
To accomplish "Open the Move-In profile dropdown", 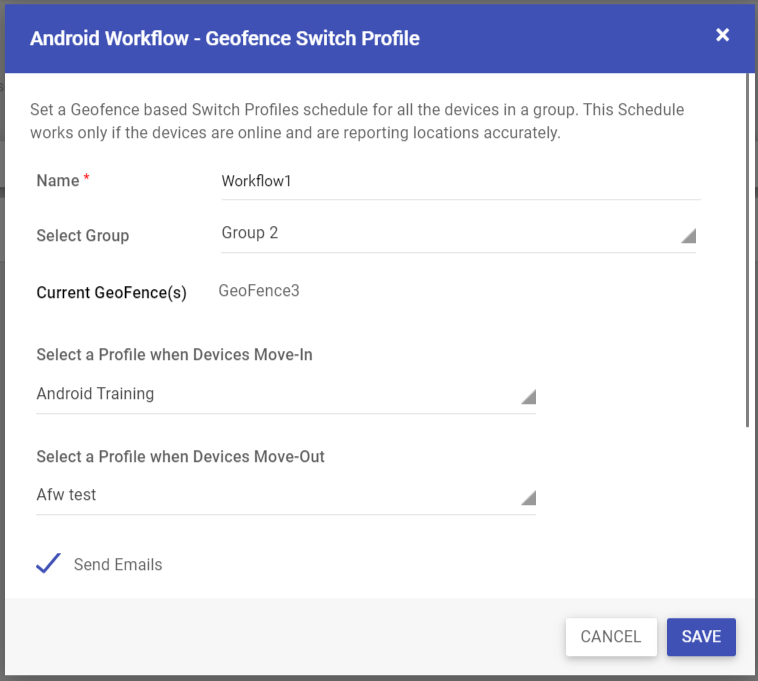I will click(286, 395).
